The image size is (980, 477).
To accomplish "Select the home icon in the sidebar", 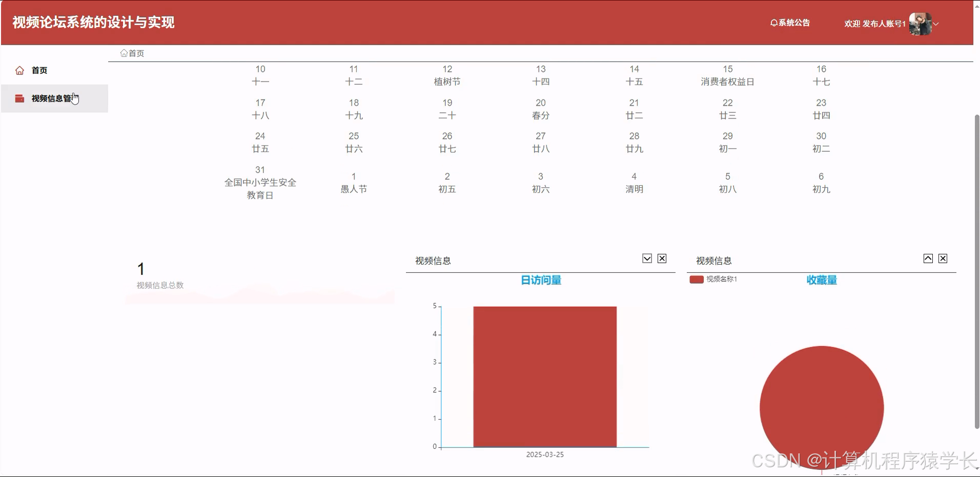I will click(x=19, y=70).
